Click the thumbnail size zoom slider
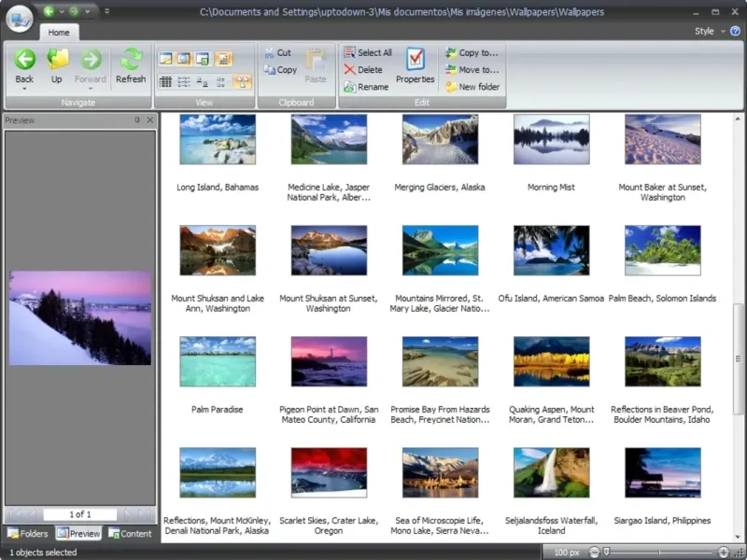747x560 pixels. (608, 553)
